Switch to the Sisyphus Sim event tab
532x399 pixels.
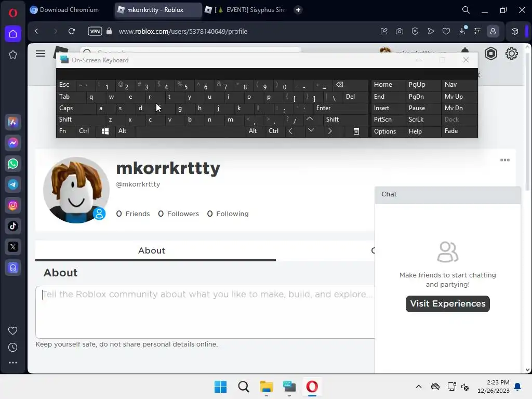[x=245, y=10]
